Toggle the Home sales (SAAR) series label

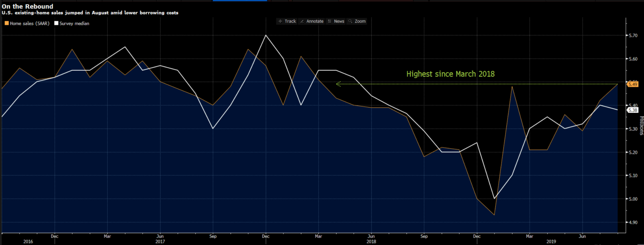pos(29,23)
